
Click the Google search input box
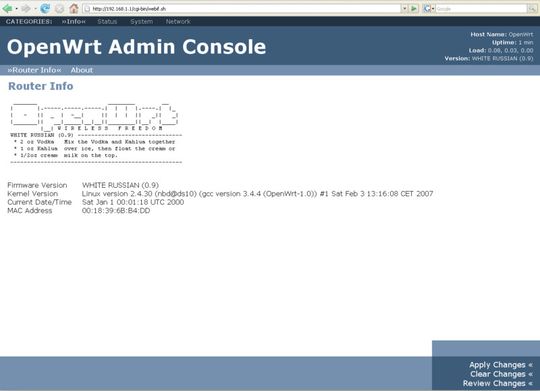pyautogui.click(x=481, y=9)
